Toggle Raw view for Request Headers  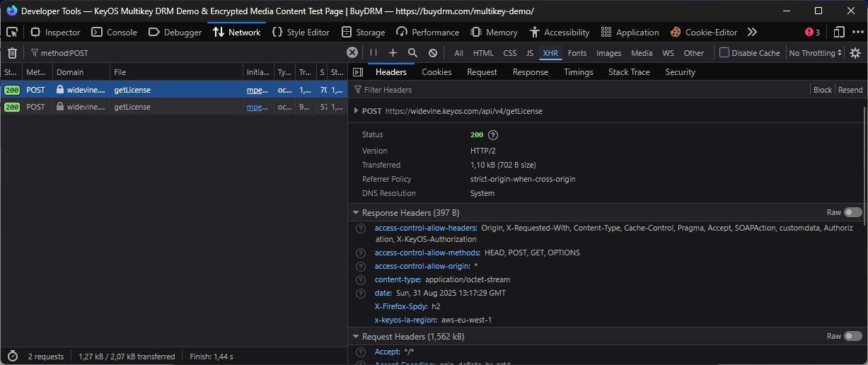[852, 337]
